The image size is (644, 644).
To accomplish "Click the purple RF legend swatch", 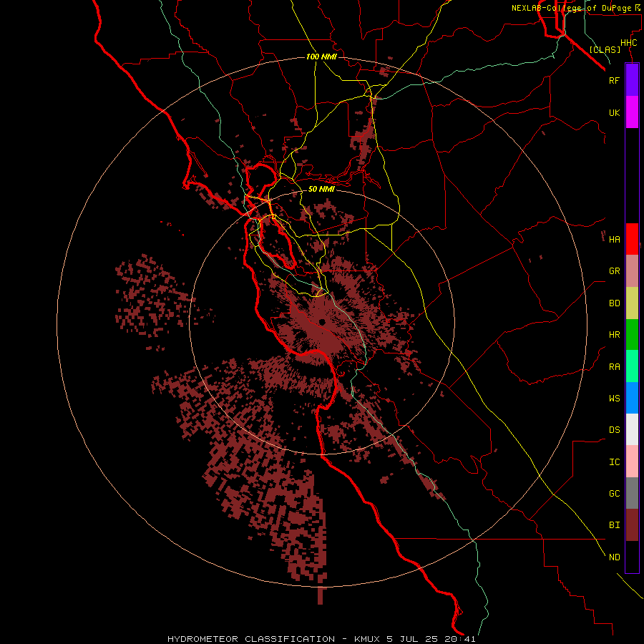I will (x=632, y=80).
